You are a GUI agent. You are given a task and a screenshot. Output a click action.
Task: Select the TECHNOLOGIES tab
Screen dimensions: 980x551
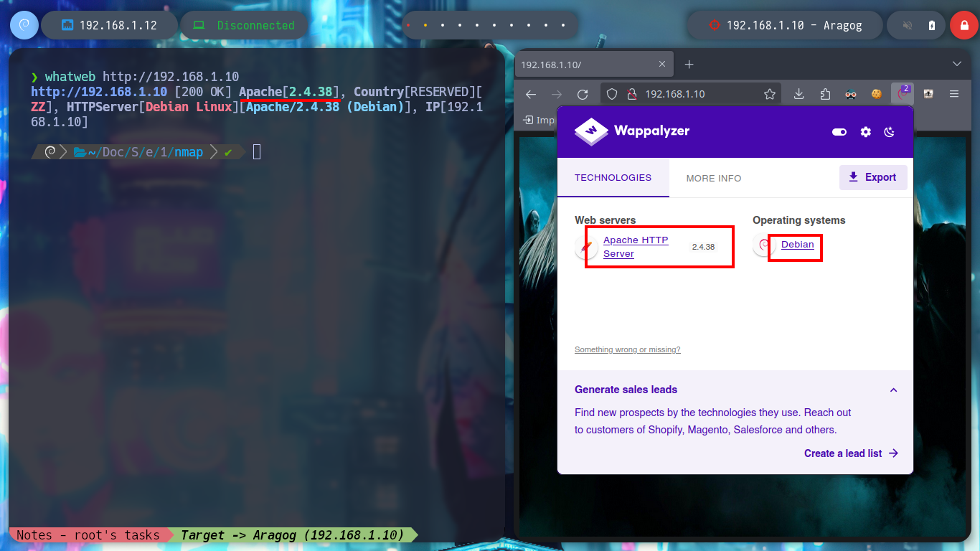point(613,177)
